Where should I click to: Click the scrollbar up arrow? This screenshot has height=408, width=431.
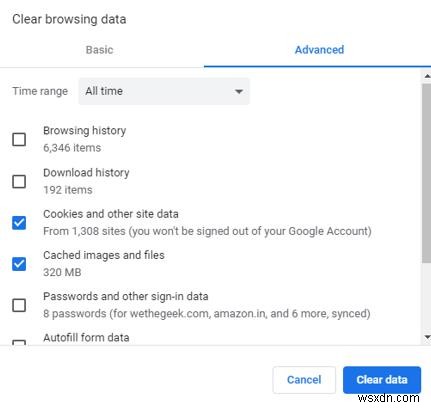click(427, 76)
